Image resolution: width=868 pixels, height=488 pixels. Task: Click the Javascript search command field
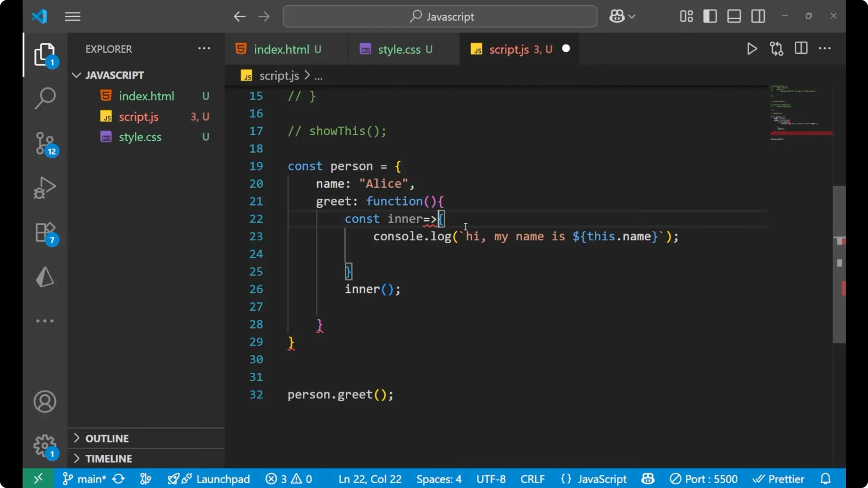(x=440, y=17)
